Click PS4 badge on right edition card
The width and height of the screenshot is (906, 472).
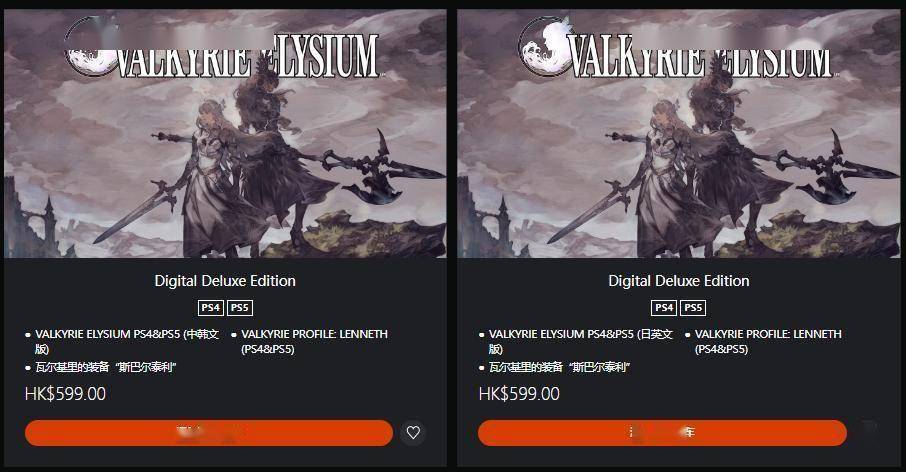click(664, 307)
